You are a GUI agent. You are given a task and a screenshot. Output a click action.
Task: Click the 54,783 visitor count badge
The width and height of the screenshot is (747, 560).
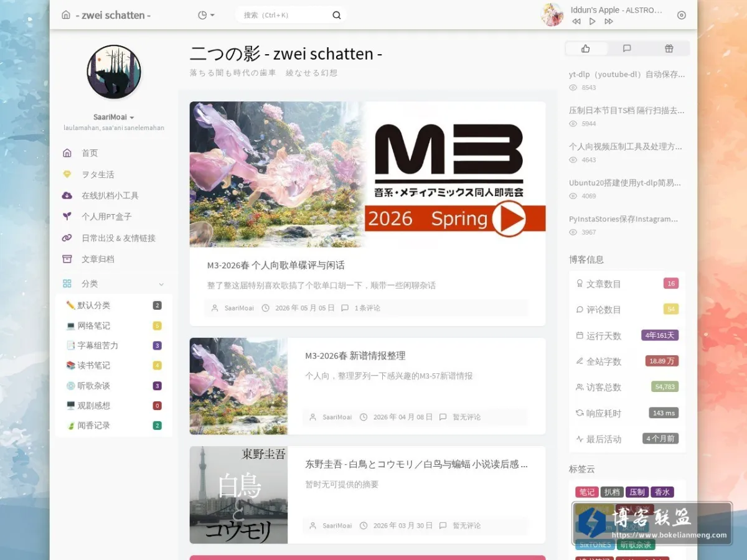[x=665, y=387]
